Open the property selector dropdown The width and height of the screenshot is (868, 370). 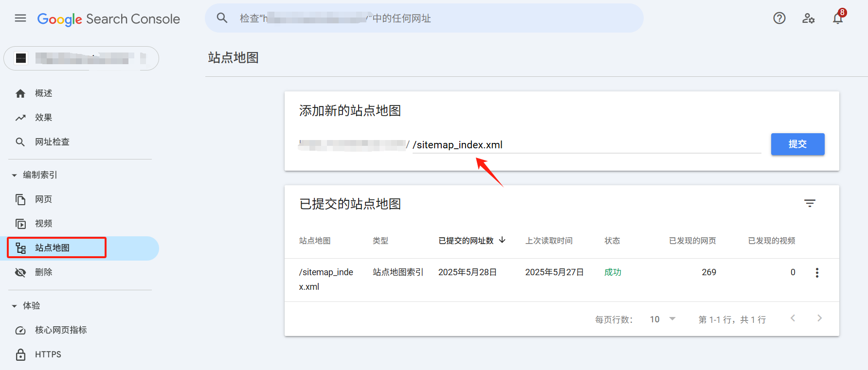click(x=81, y=58)
